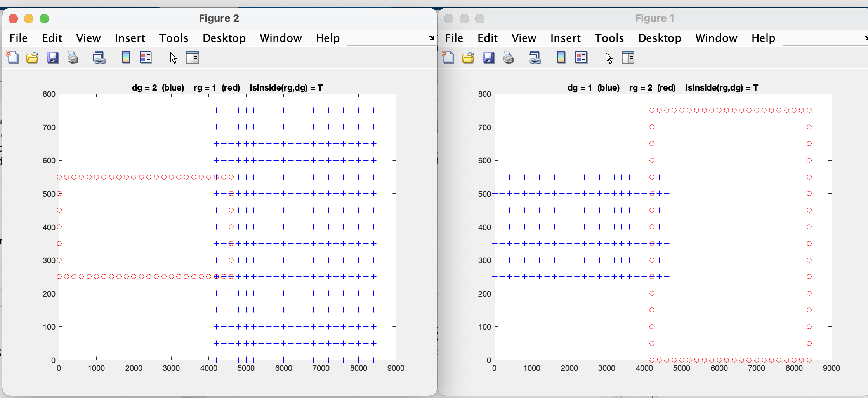Click Link Plot icon in Figure 2 toolbar
Image resolution: width=868 pixels, height=398 pixels.
click(99, 58)
